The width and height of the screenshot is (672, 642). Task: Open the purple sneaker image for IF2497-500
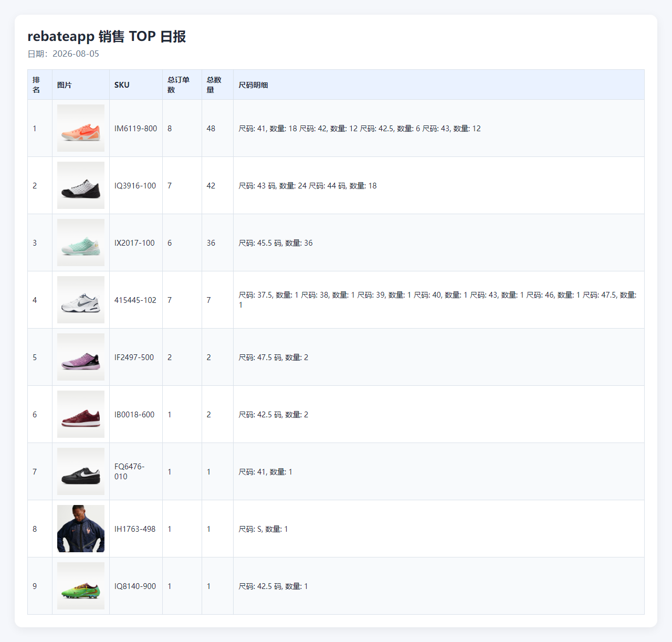click(81, 357)
